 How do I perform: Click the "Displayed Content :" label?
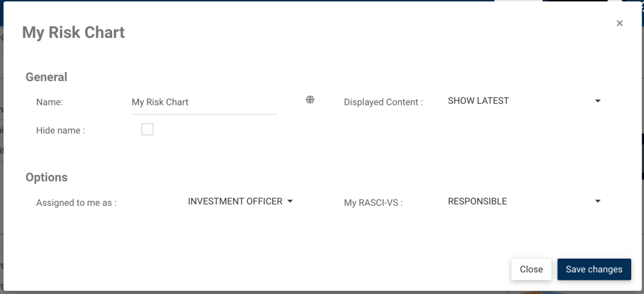point(383,102)
